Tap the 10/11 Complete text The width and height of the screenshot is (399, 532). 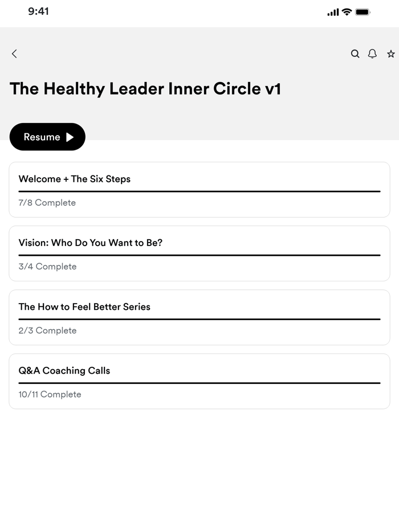(50, 394)
